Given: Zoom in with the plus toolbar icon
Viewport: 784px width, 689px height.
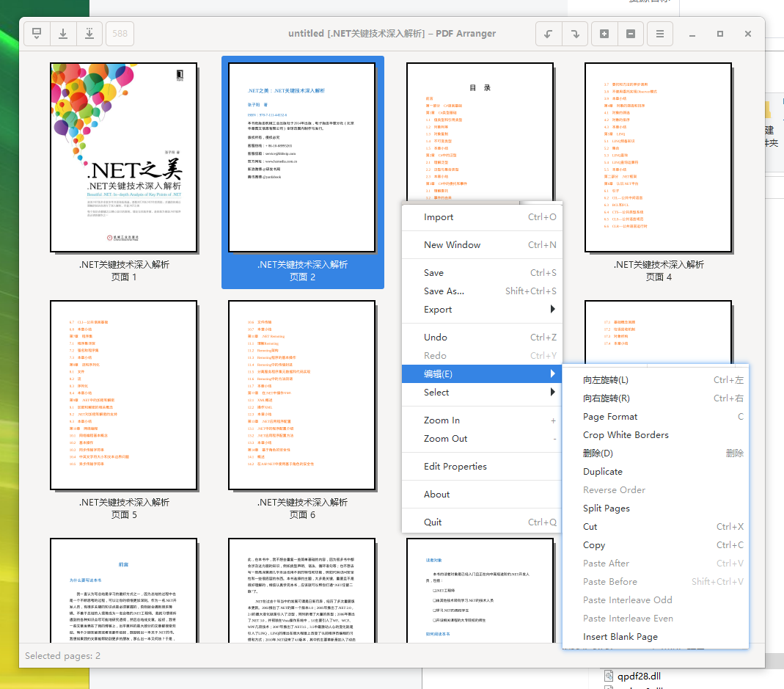Looking at the screenshot, I should coord(604,34).
